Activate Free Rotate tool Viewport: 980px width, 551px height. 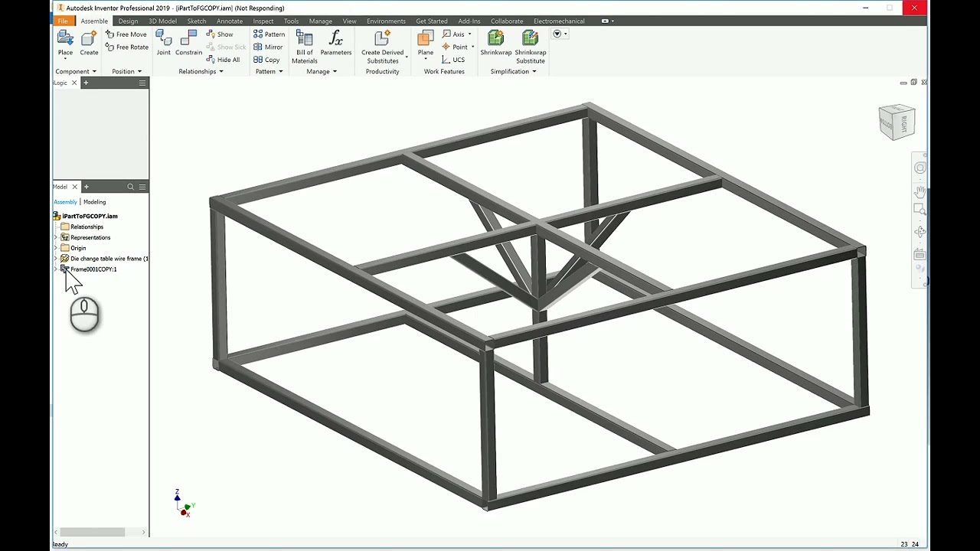click(x=127, y=47)
